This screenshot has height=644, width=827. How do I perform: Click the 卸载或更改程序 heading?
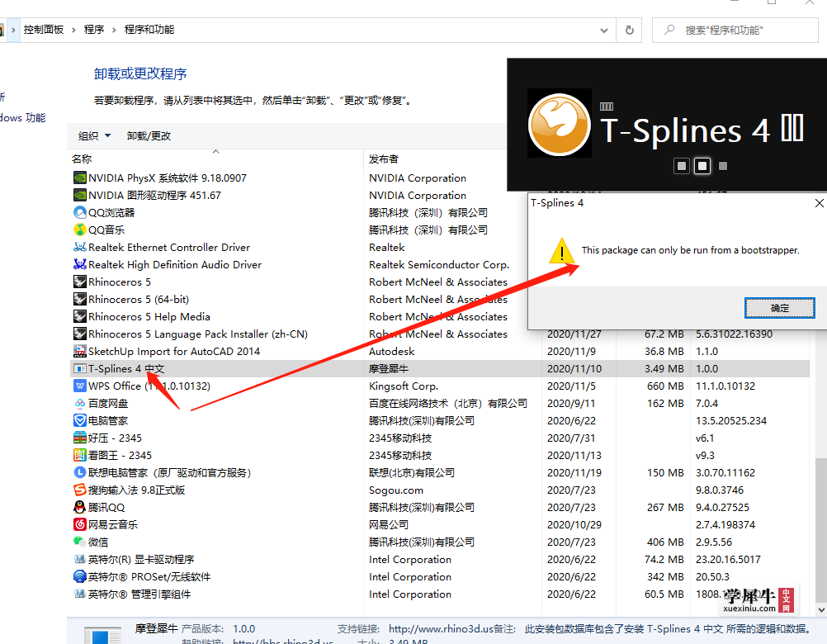click(x=140, y=73)
